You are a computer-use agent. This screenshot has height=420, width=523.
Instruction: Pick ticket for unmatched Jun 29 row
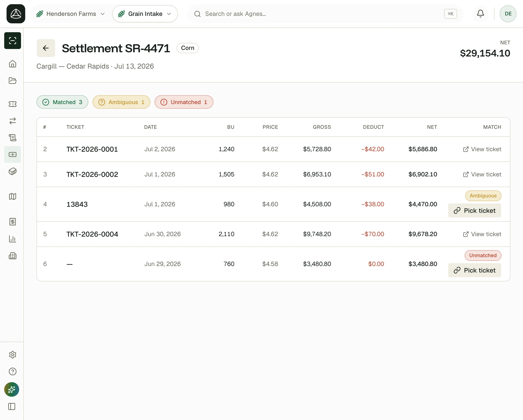point(474,270)
